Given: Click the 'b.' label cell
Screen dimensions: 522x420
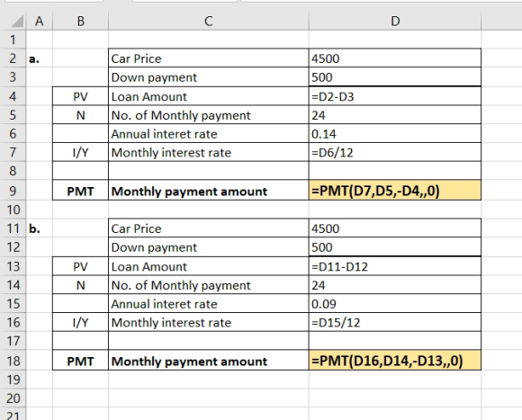Looking at the screenshot, I should [x=40, y=228].
